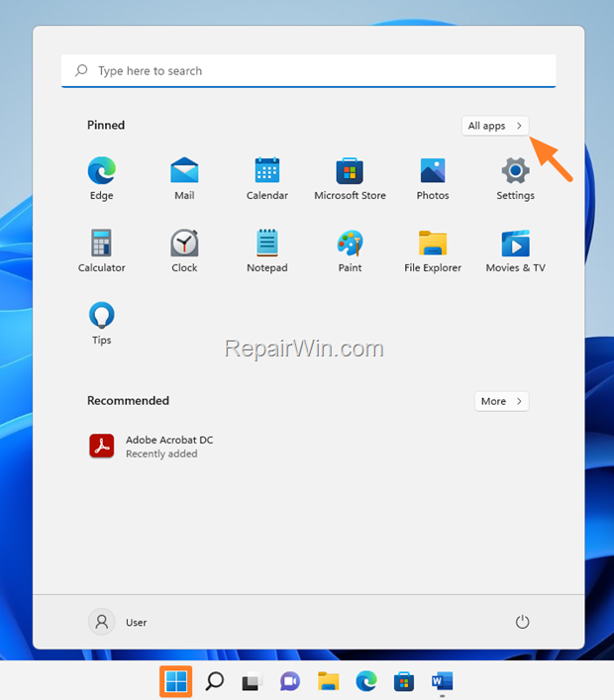Open File Explorer from pinned apps

(x=433, y=250)
